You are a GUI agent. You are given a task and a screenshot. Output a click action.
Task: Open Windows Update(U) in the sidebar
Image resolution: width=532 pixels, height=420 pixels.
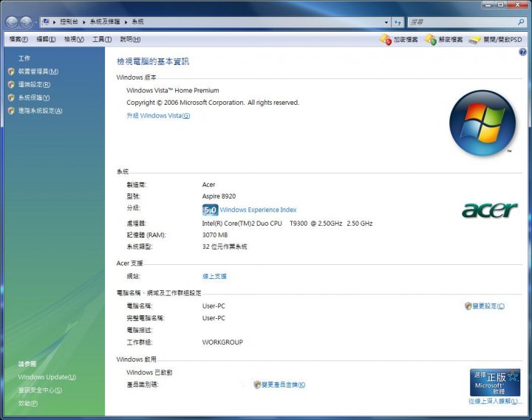click(x=47, y=377)
